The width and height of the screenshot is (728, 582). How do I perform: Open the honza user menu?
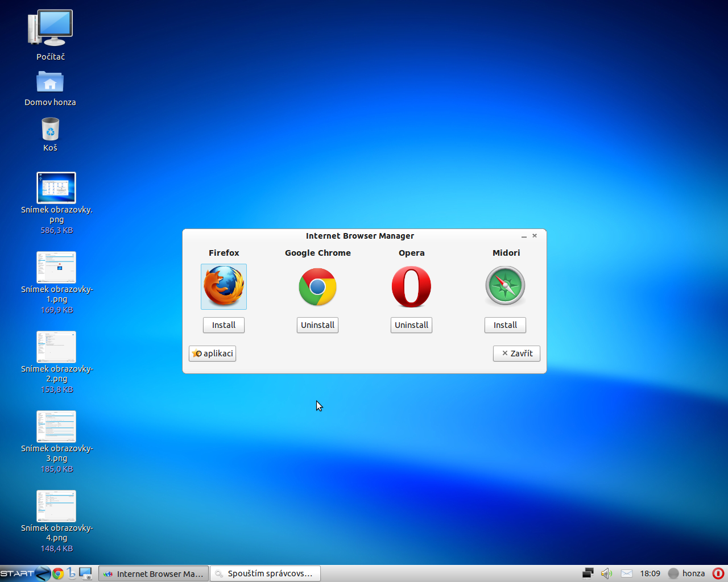[686, 573]
